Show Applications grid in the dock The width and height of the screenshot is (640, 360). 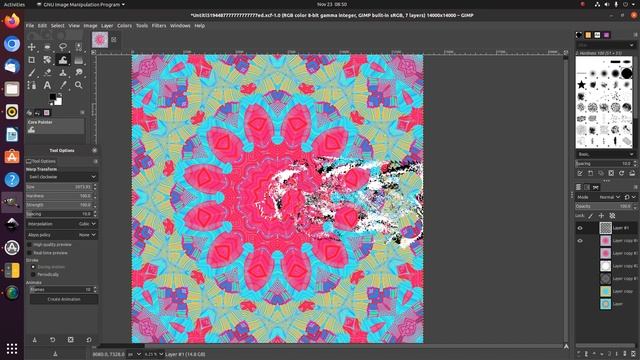point(12,348)
